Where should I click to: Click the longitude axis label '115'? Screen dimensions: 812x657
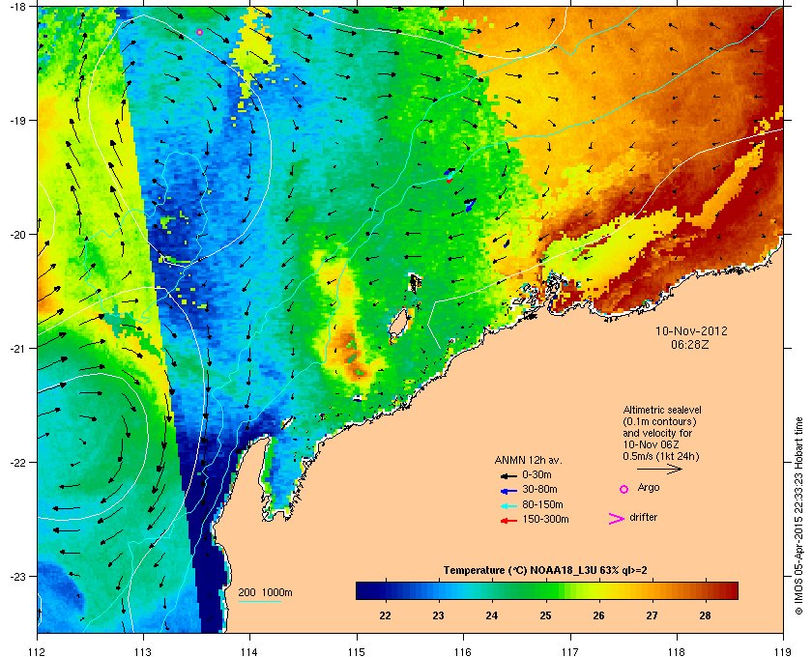pyautogui.click(x=357, y=652)
